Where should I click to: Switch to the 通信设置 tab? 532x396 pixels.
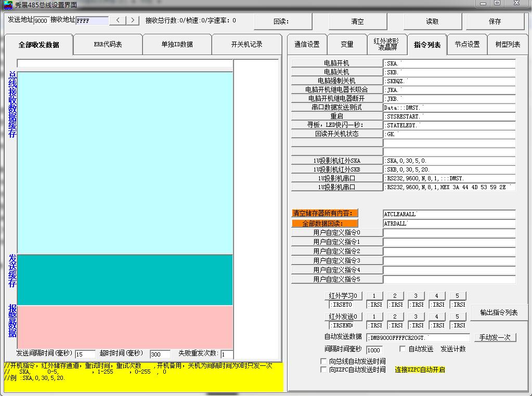pos(307,45)
